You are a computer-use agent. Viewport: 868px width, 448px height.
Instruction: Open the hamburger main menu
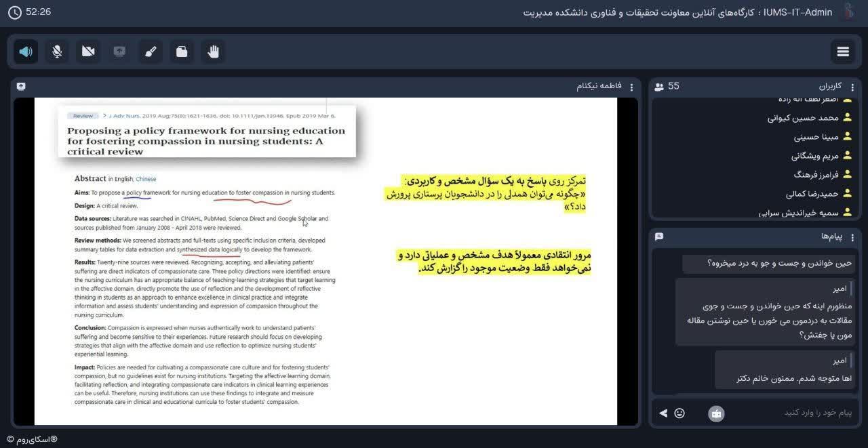tap(843, 52)
